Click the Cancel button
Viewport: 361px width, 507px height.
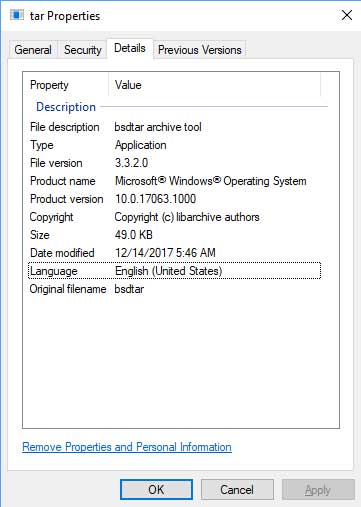point(237,490)
